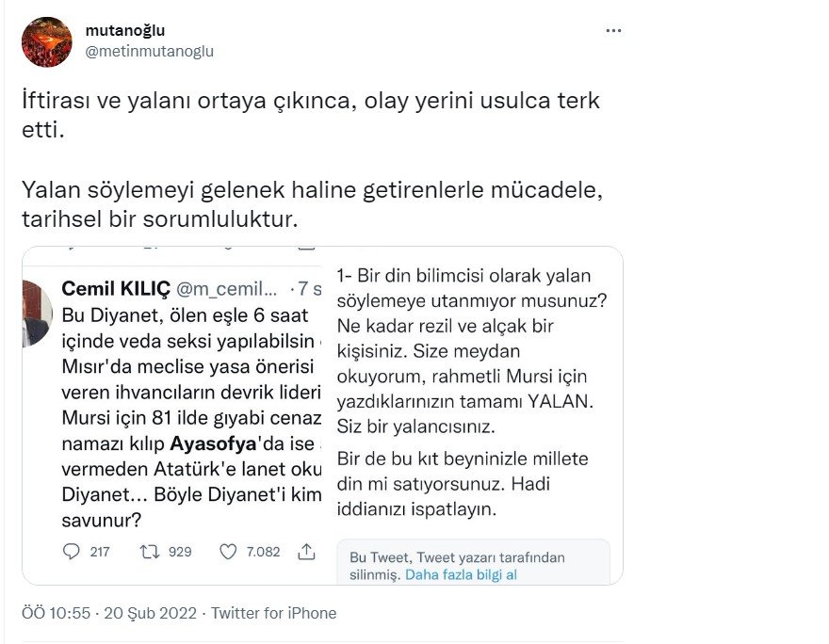The width and height of the screenshot is (829, 644).
Task: Click mutanoğlu's profile avatar
Action: (46, 40)
